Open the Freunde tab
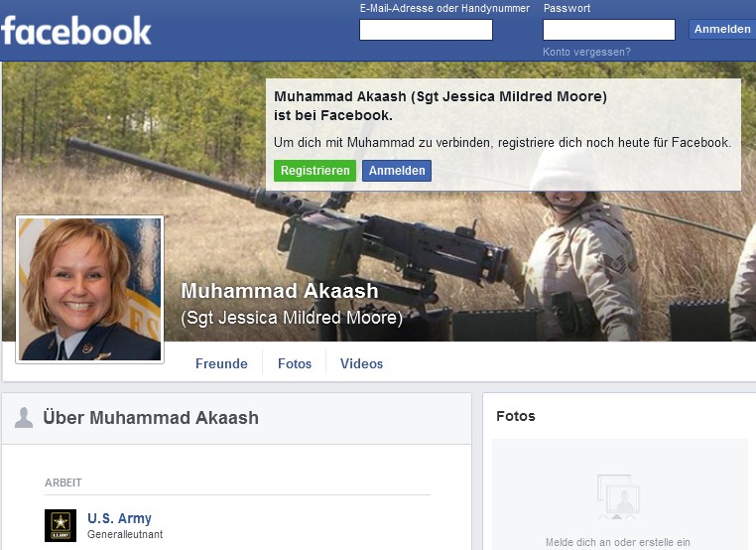This screenshot has height=550, width=756. [221, 363]
